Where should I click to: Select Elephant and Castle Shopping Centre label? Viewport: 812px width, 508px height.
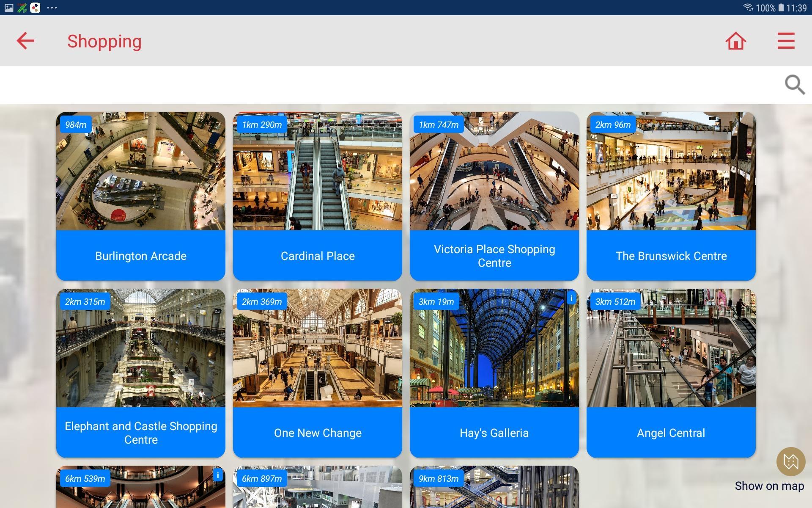coord(141,433)
